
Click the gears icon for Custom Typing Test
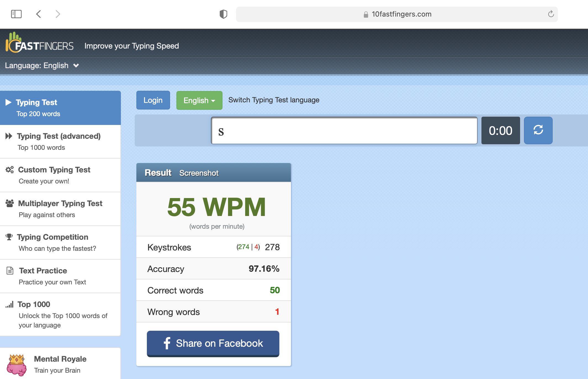pos(10,170)
